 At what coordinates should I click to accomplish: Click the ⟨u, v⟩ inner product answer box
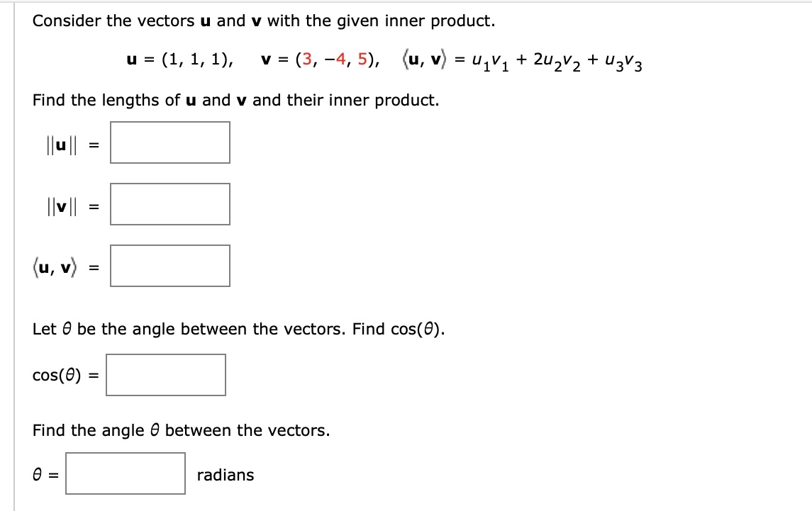pos(169,266)
